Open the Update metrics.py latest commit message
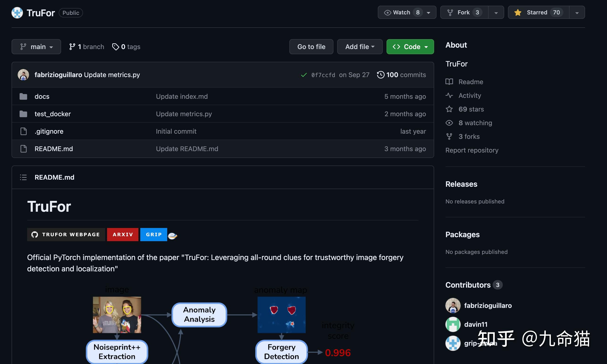607x364 pixels. pyautogui.click(x=112, y=74)
